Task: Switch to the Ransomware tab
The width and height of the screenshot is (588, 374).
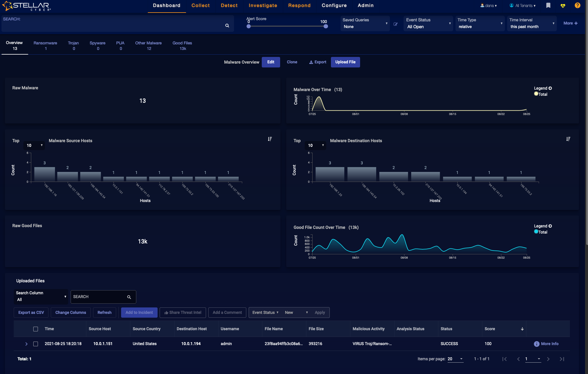Action: (x=45, y=46)
